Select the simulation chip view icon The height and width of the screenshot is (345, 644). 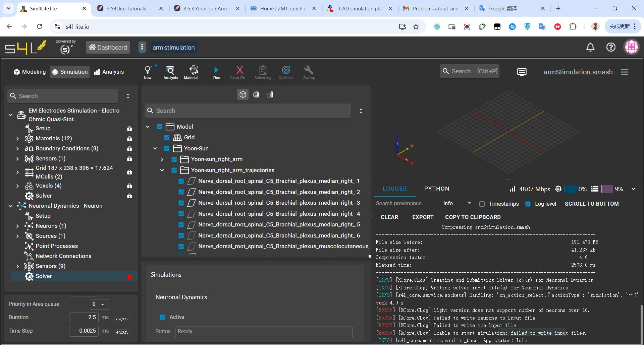pyautogui.click(x=256, y=95)
